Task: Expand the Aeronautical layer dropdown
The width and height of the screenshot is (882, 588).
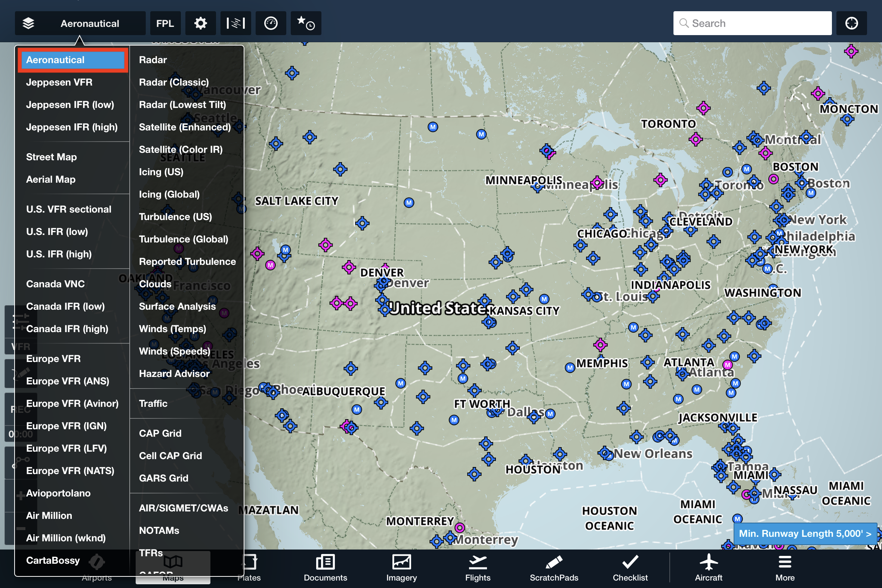Action: point(80,23)
